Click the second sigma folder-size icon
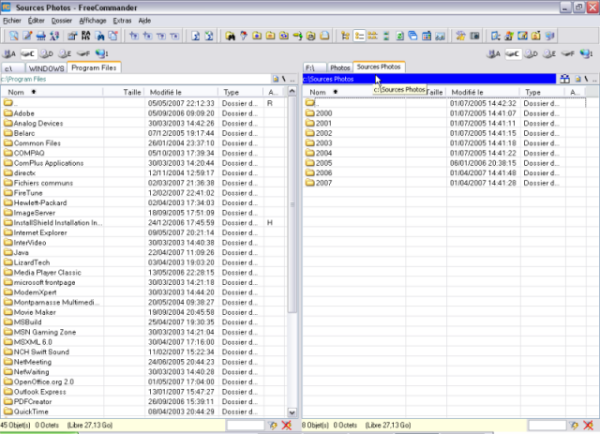 tap(209, 36)
